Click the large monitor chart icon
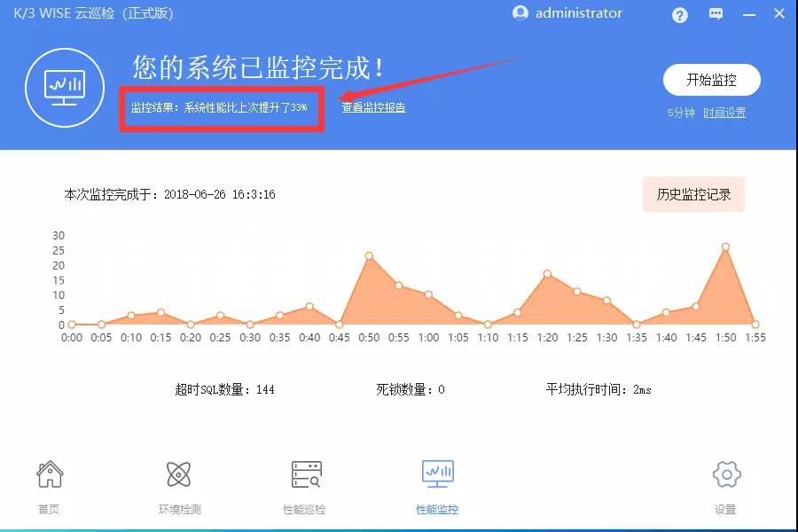The height and width of the screenshot is (532, 798). [65, 88]
